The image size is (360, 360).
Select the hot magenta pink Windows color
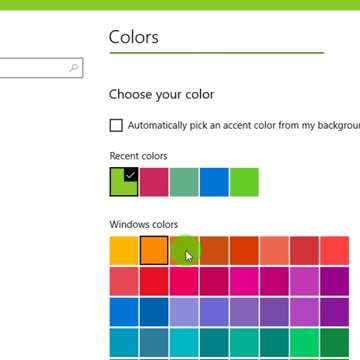pos(244,281)
